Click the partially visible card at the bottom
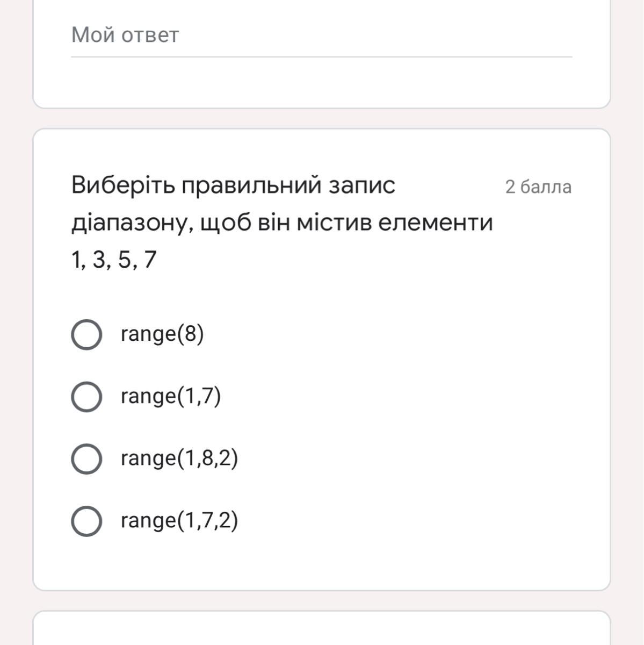The height and width of the screenshot is (645, 644). point(321,629)
